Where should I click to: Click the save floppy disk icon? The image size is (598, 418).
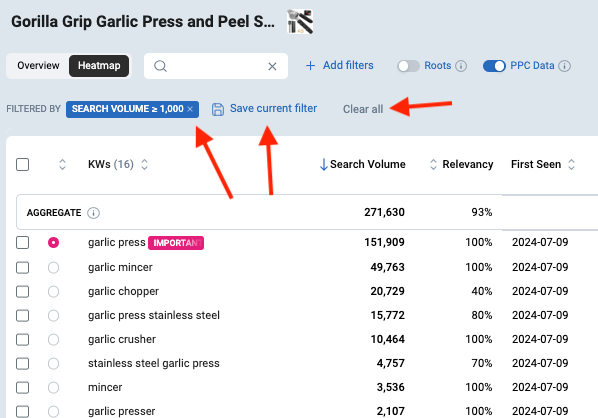[x=218, y=109]
